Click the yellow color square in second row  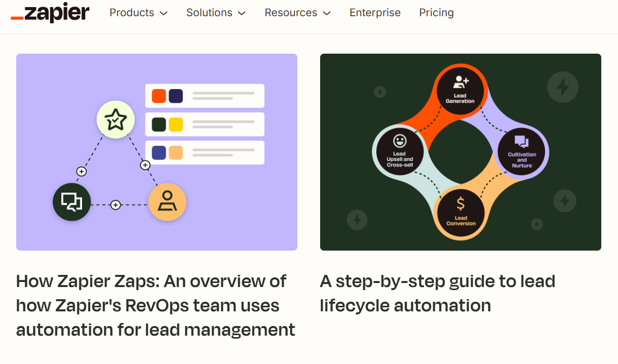(x=176, y=125)
